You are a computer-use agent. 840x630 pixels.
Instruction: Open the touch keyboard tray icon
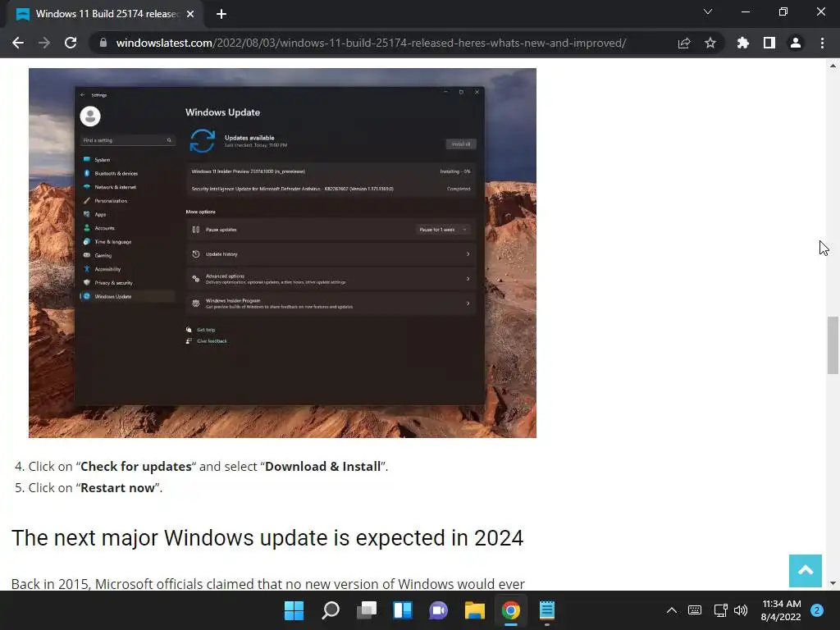tap(695, 610)
